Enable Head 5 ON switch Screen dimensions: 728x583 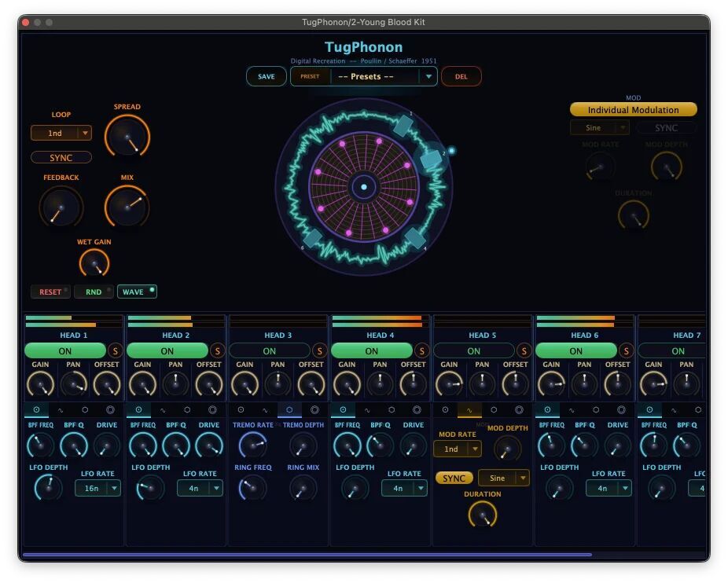pos(473,351)
